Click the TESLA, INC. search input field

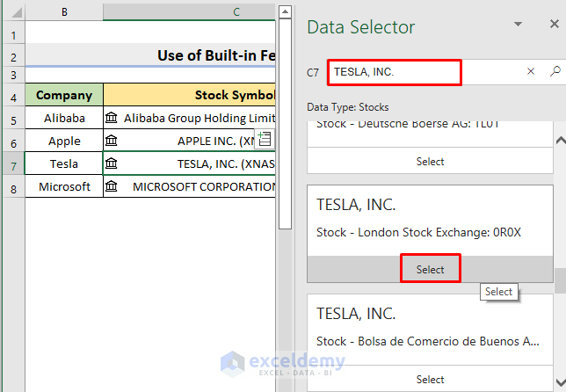pyautogui.click(x=394, y=72)
